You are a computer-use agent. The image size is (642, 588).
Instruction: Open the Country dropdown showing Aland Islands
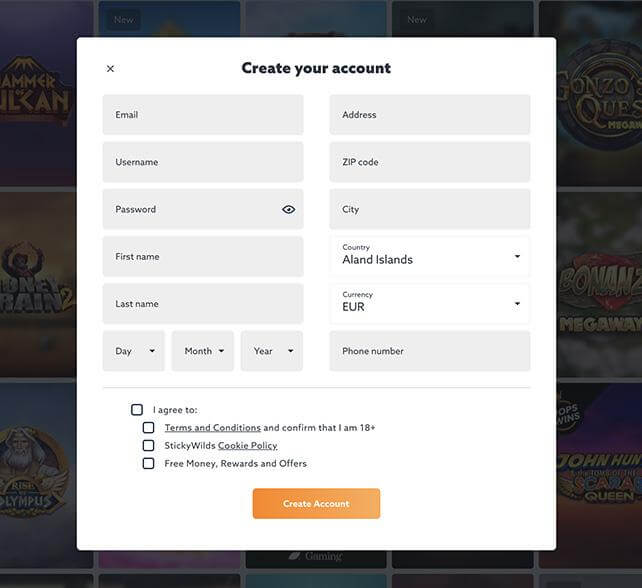click(x=430, y=256)
